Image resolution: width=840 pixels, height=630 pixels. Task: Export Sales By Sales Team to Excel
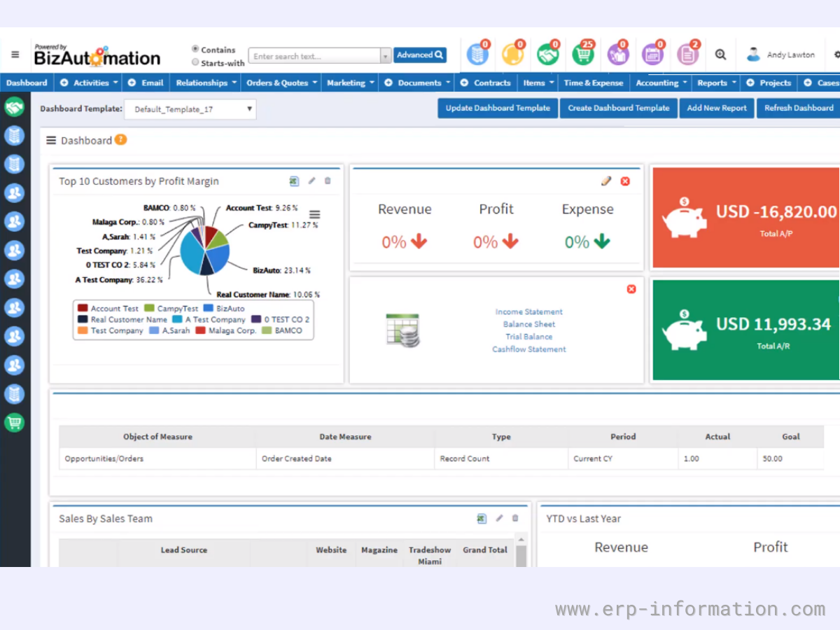tap(482, 519)
